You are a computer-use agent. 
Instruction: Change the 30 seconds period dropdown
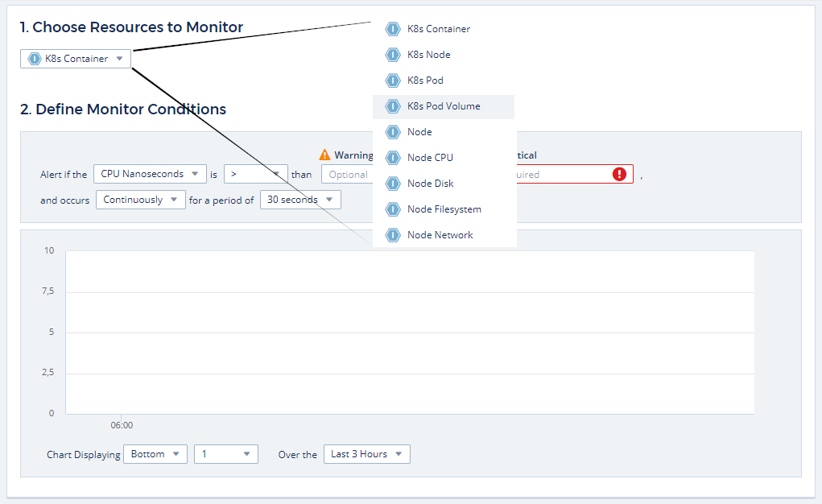coord(299,200)
